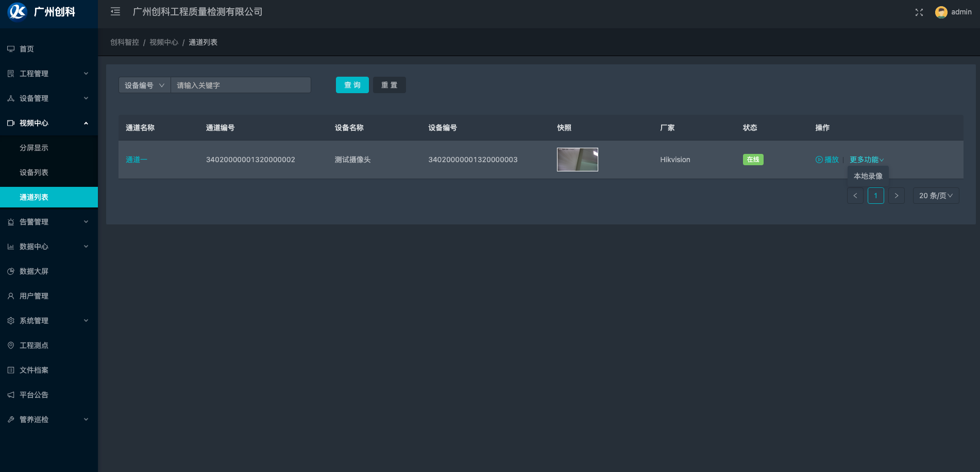Open the 更多功能 dropdown
Image resolution: width=980 pixels, height=472 pixels.
866,160
